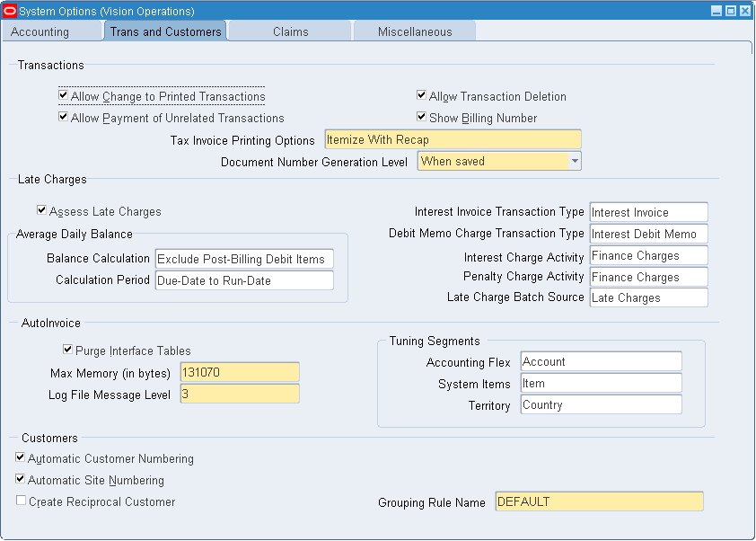Toggle Allow Change to Printed Transactions checkbox

[x=64, y=95]
